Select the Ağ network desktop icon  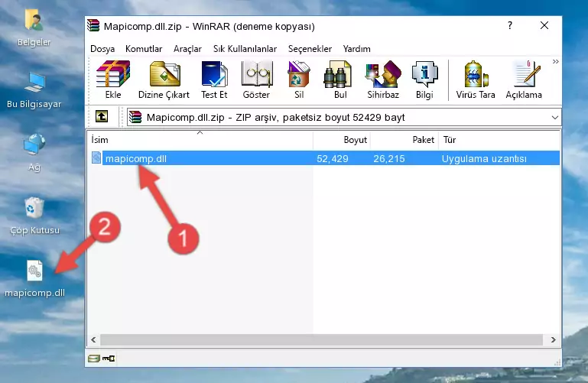(x=34, y=153)
